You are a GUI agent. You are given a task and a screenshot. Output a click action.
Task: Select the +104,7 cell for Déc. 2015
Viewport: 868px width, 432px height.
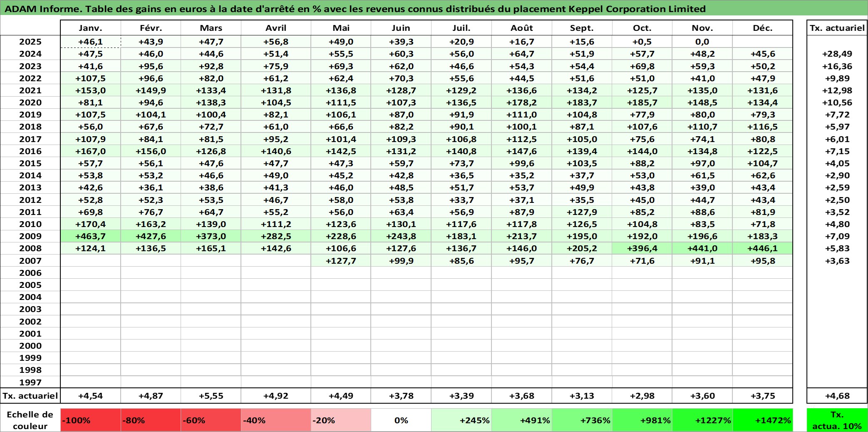(762, 163)
